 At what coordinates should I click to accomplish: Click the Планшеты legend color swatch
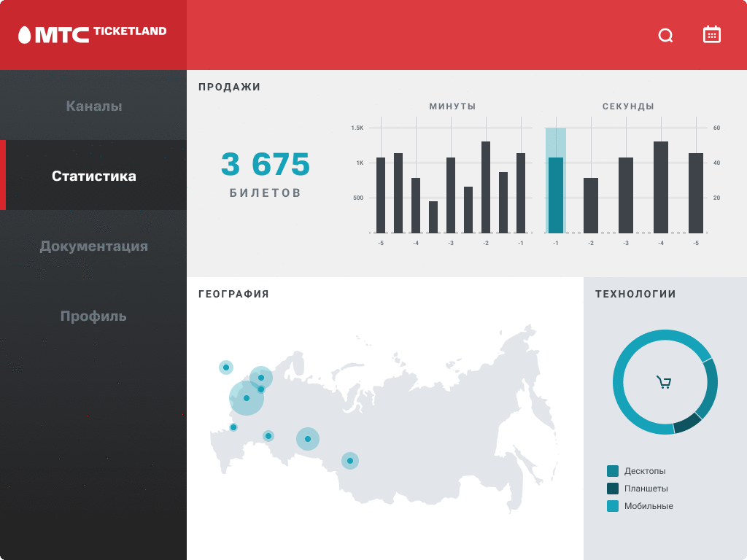click(x=613, y=489)
